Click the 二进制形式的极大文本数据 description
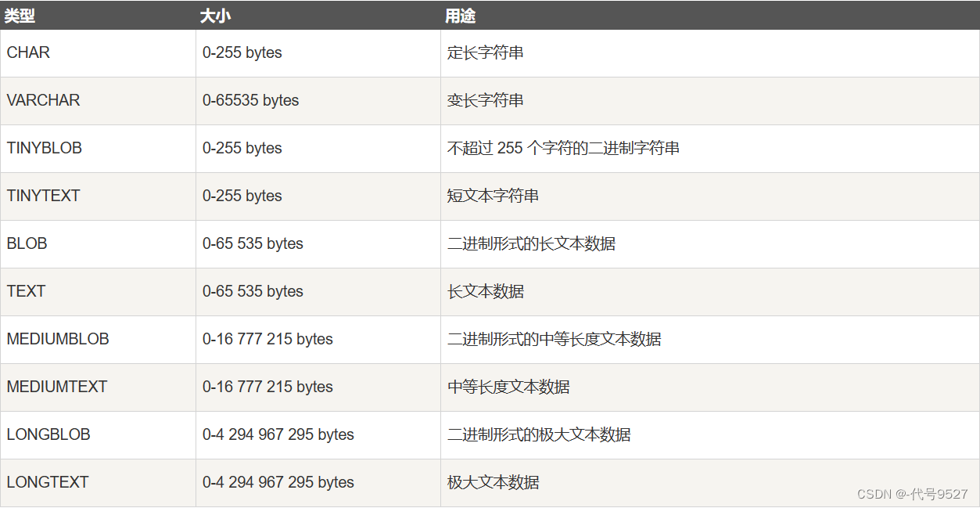The image size is (980, 508). point(539,434)
